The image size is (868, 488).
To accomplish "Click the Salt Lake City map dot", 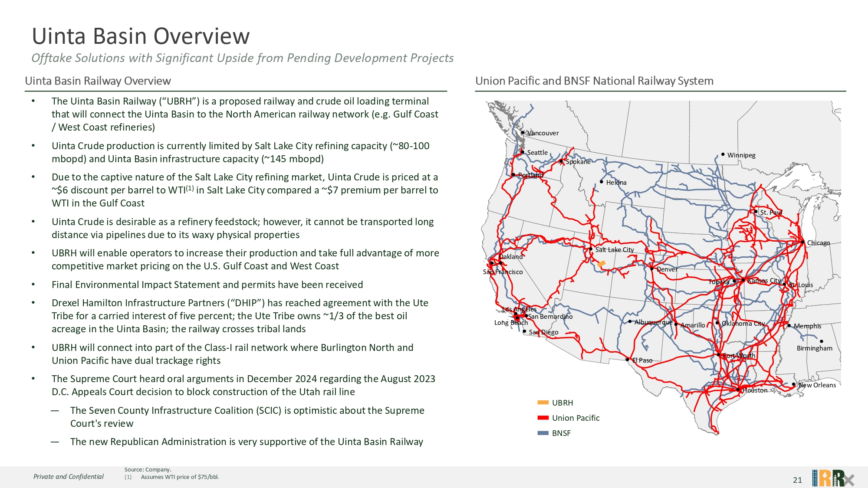I will coord(591,249).
